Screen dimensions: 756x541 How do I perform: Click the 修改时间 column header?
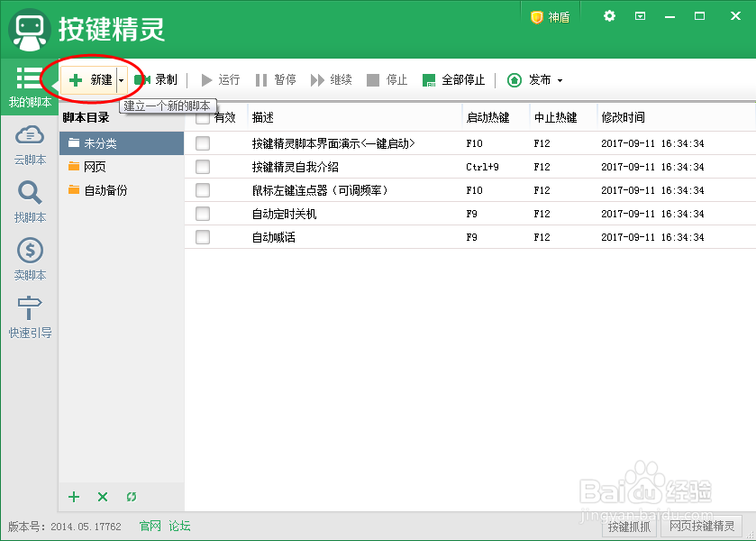[x=676, y=117]
